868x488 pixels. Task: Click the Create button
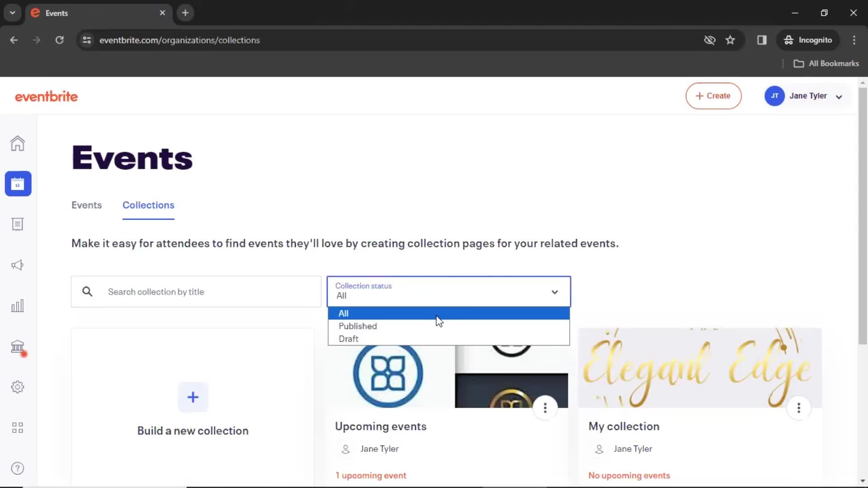(713, 96)
